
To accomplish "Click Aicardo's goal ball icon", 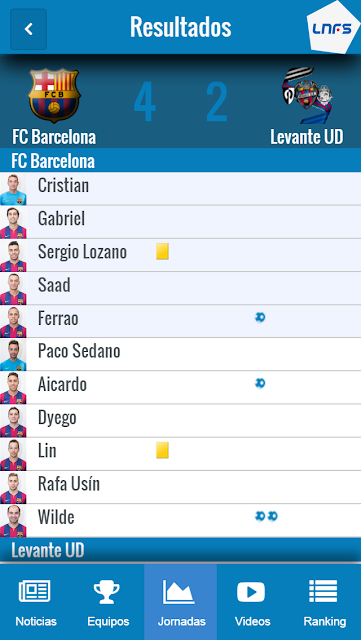I will click(260, 383).
